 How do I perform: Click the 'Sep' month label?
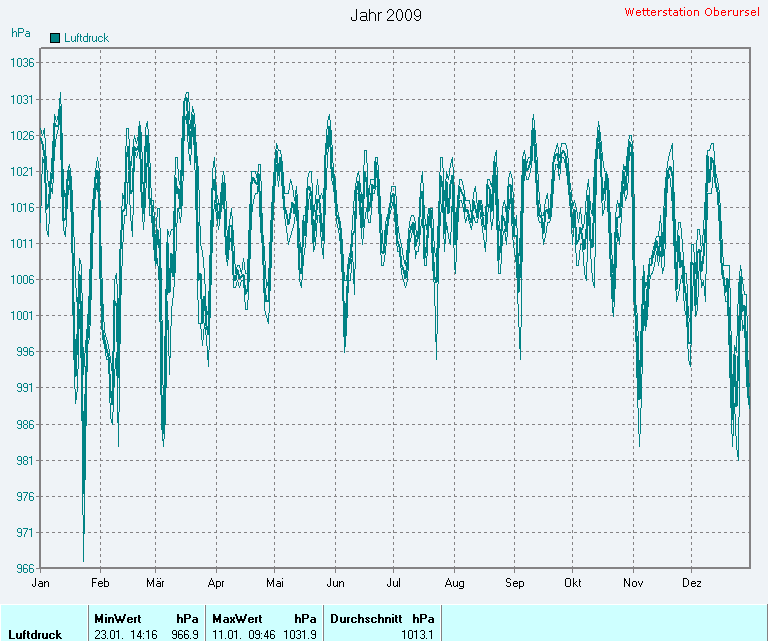pyautogui.click(x=515, y=583)
